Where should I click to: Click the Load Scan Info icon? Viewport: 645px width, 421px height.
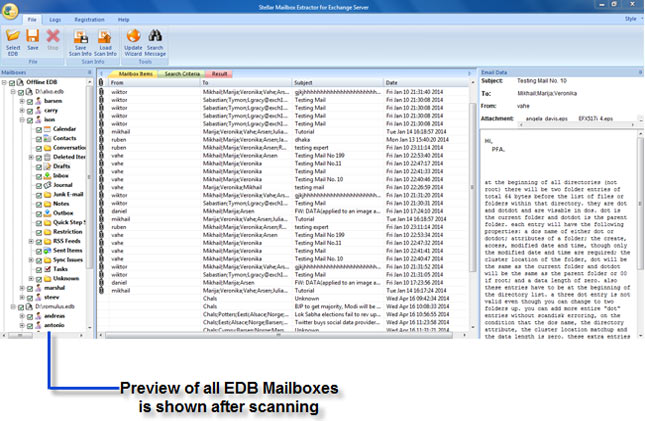105,37
